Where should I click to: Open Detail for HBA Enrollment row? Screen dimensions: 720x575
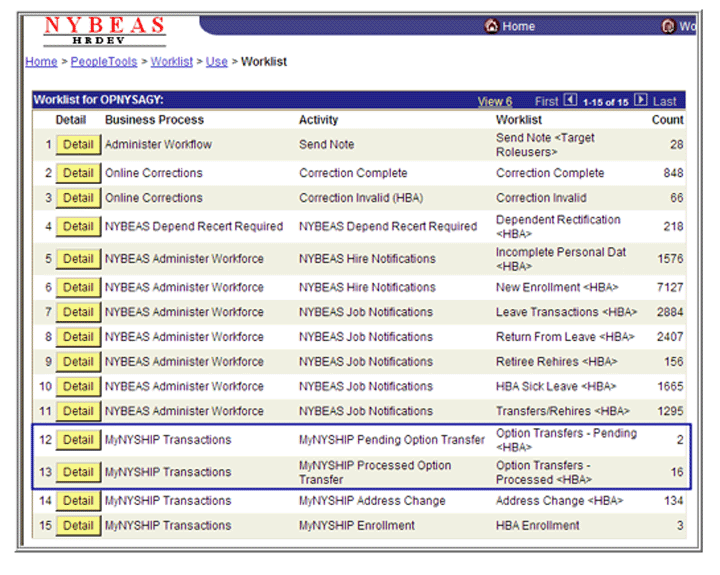point(78,525)
